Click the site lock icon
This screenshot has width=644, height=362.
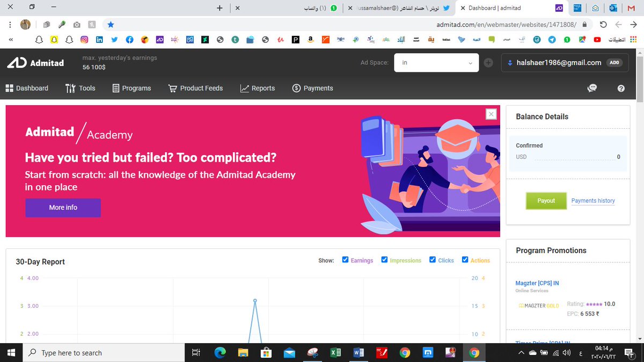pos(585,25)
